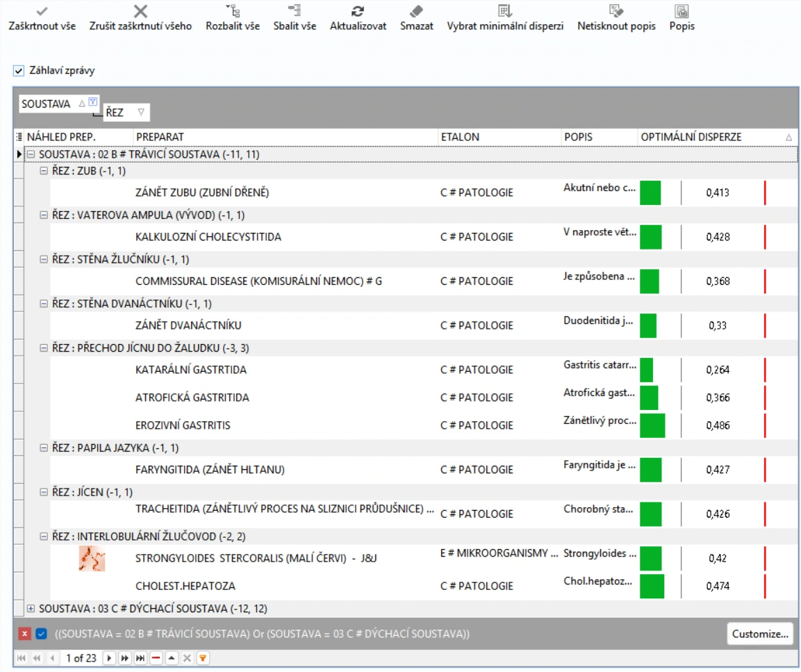Click Vybrat minimální disperzi icon

505,10
